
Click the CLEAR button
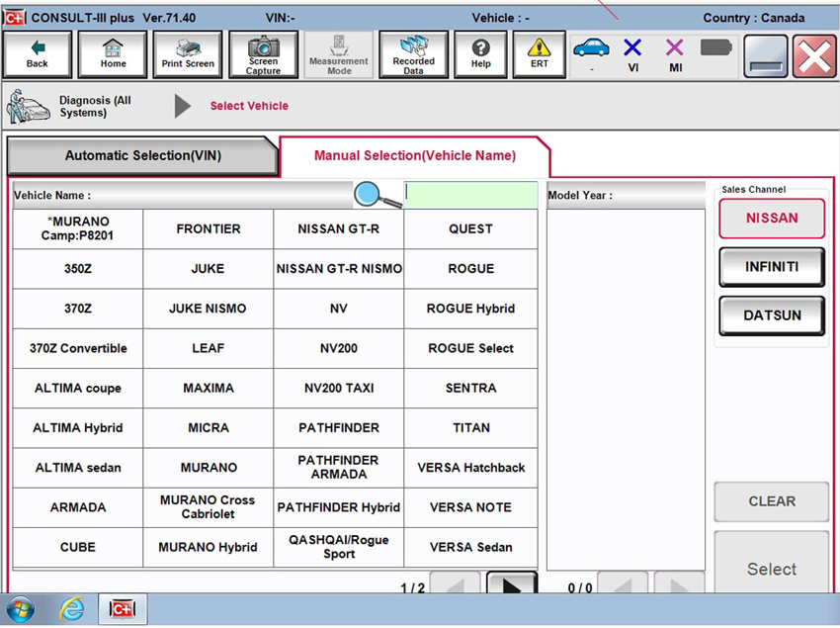[772, 501]
